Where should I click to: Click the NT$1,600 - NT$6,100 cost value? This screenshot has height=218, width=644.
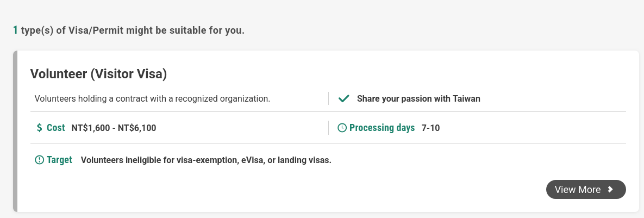click(114, 128)
